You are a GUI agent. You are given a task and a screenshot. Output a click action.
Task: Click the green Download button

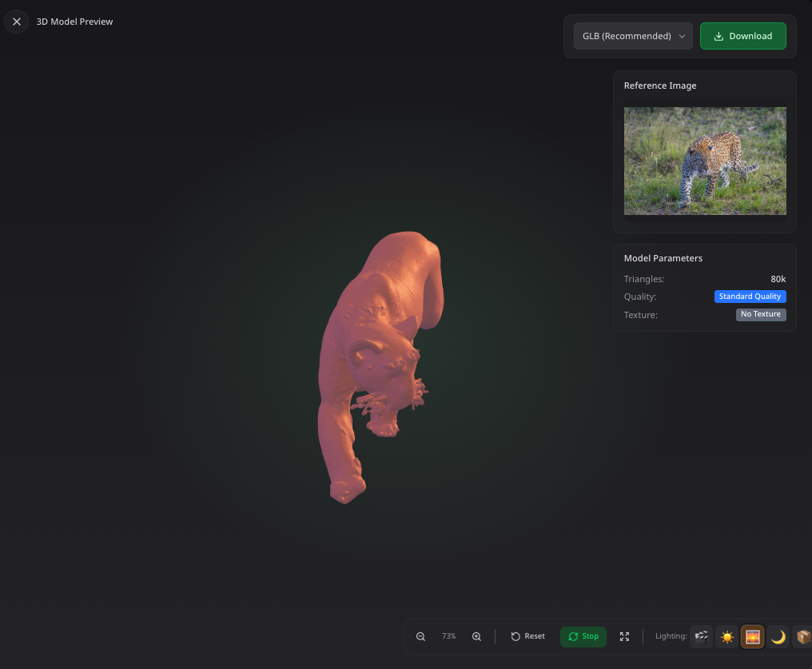click(742, 36)
